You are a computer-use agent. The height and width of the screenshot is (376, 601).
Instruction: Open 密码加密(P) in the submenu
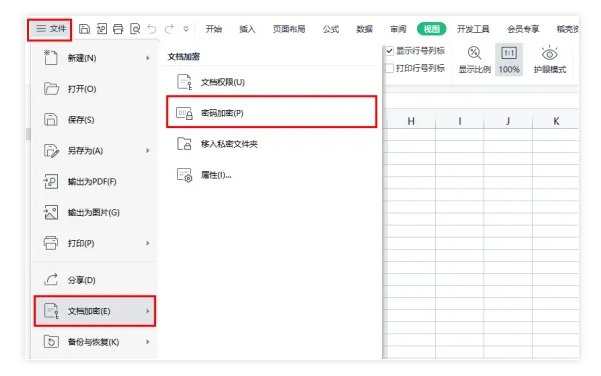[271, 112]
